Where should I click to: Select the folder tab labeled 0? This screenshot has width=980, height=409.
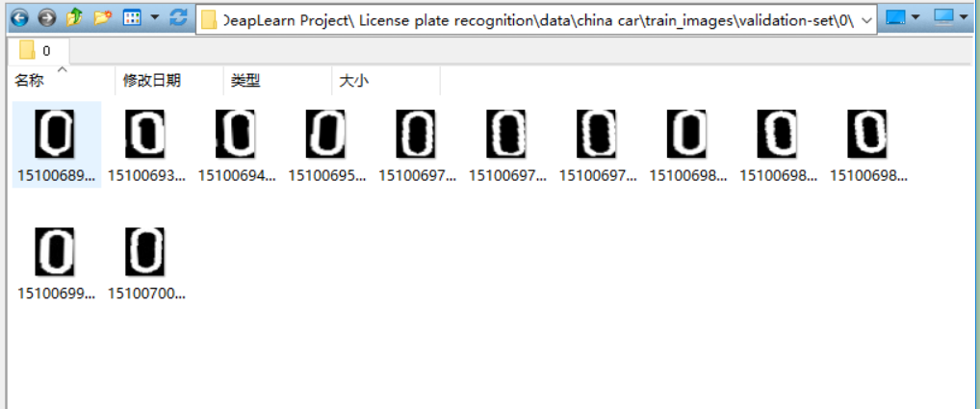pyautogui.click(x=39, y=51)
